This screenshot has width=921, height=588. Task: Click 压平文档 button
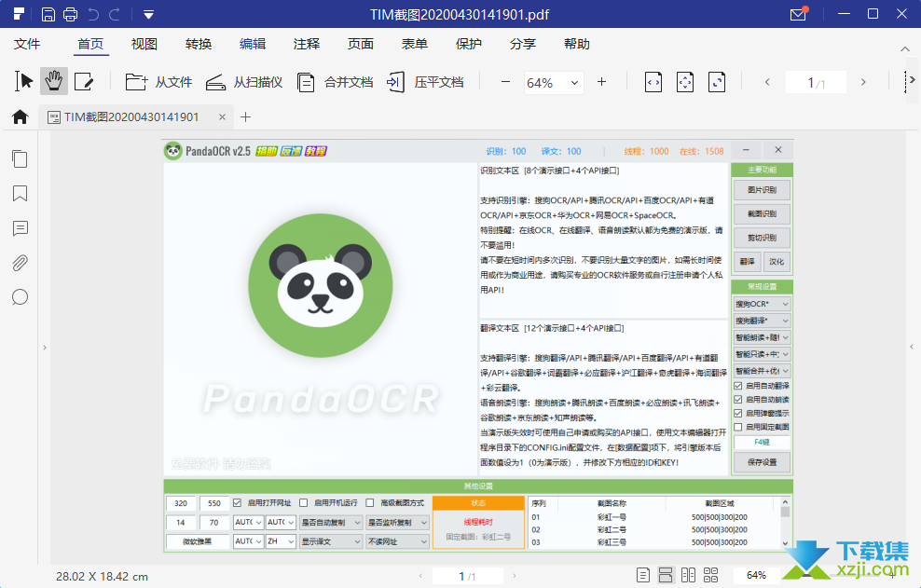[x=425, y=82]
